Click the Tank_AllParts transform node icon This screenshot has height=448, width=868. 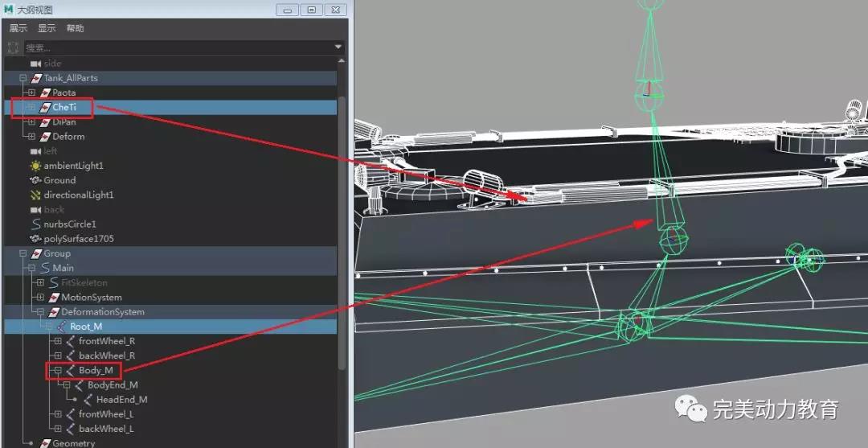coord(37,78)
